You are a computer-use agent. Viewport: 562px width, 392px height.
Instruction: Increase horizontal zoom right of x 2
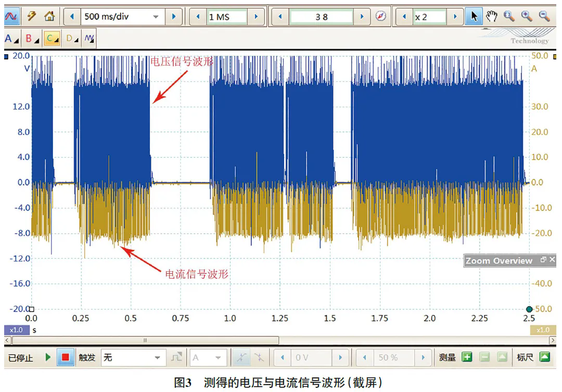(455, 17)
